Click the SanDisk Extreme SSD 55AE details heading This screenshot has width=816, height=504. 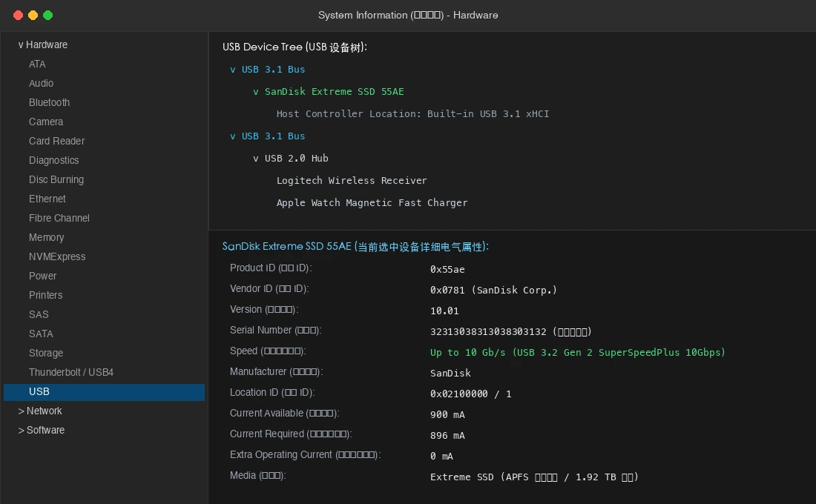pos(355,247)
